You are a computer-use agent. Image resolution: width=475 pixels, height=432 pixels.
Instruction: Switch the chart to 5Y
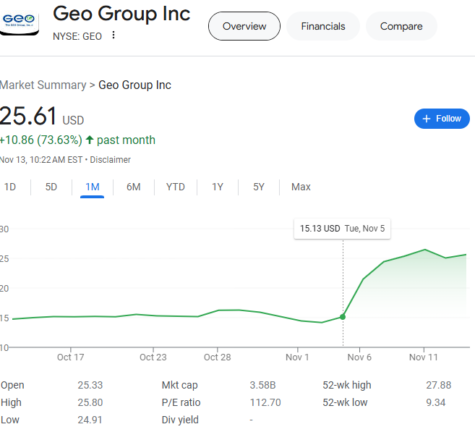tap(258, 187)
